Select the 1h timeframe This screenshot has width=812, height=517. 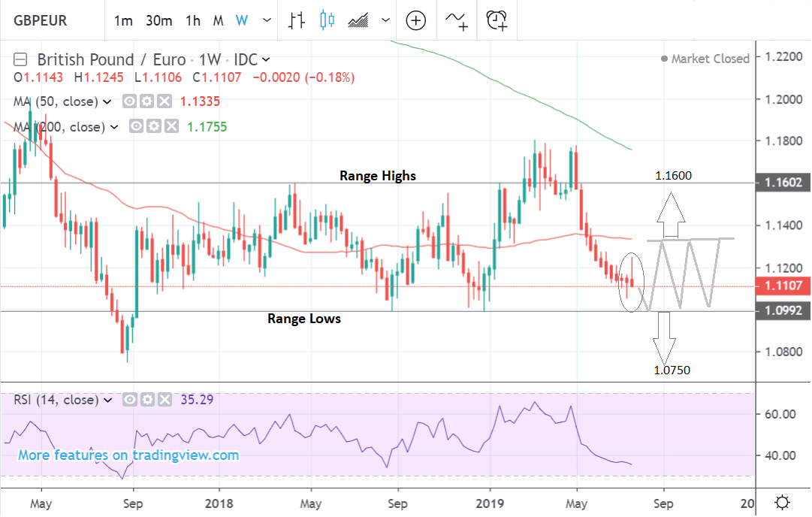pyautogui.click(x=193, y=20)
